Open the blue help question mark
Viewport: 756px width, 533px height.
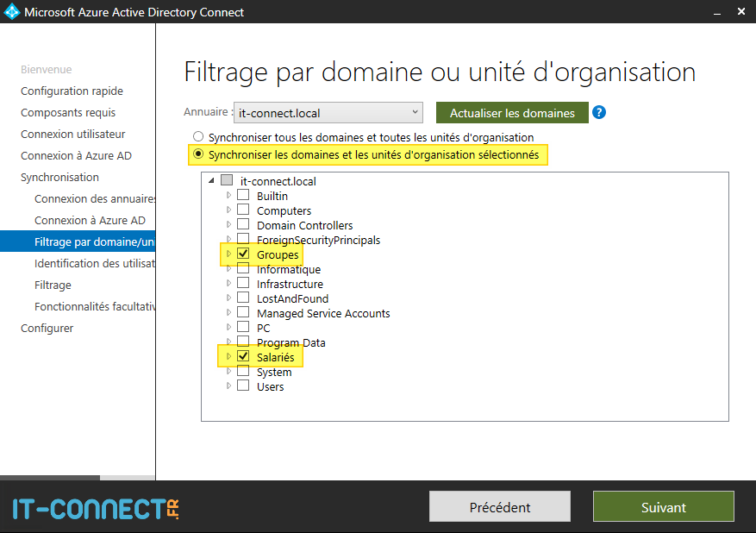[x=601, y=112]
